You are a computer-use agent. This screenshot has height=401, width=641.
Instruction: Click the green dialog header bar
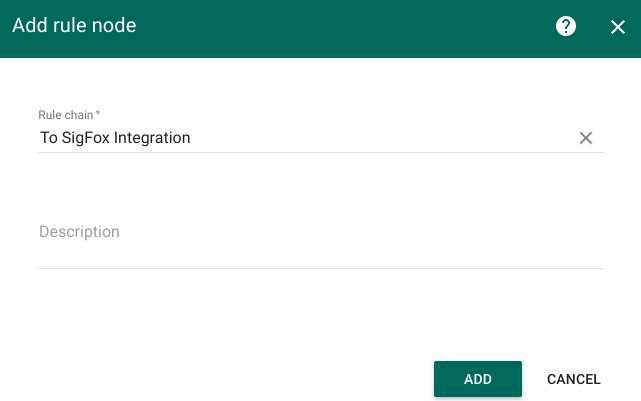(320, 29)
